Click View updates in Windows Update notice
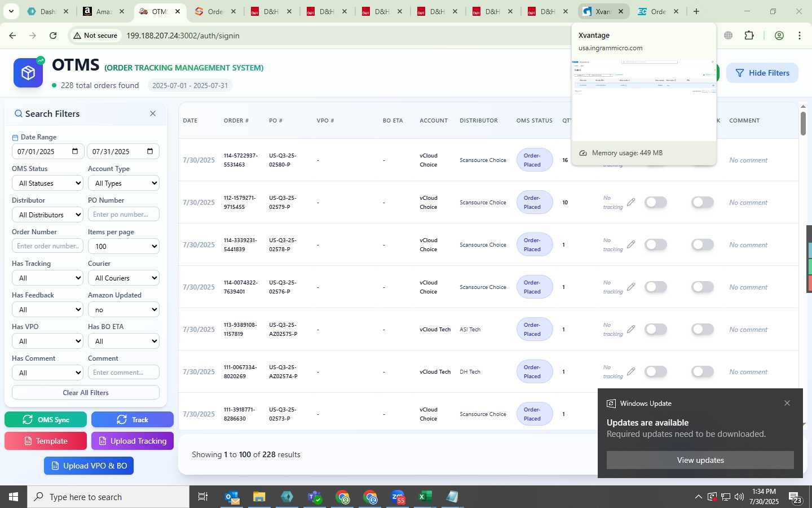This screenshot has height=508, width=812. click(x=700, y=460)
